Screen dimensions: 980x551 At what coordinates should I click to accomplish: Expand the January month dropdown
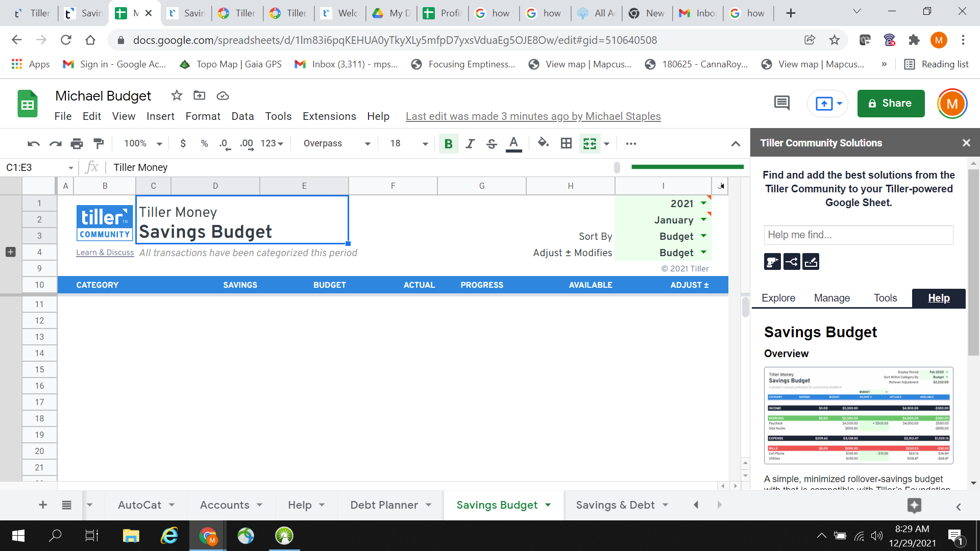(x=703, y=220)
